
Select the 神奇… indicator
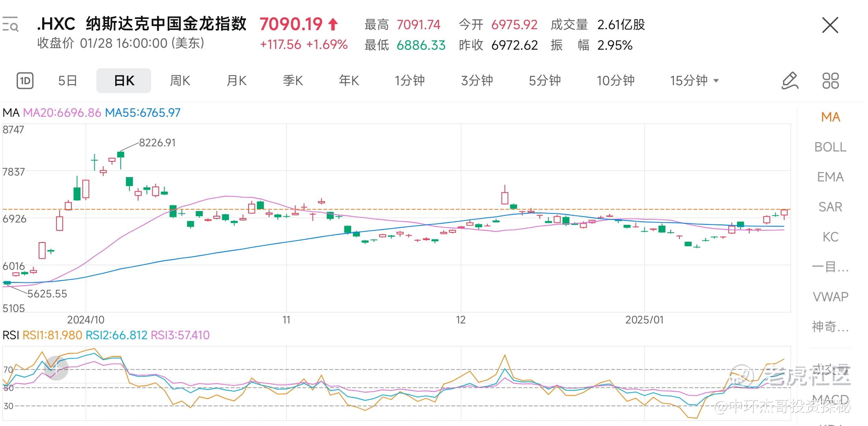tap(831, 327)
